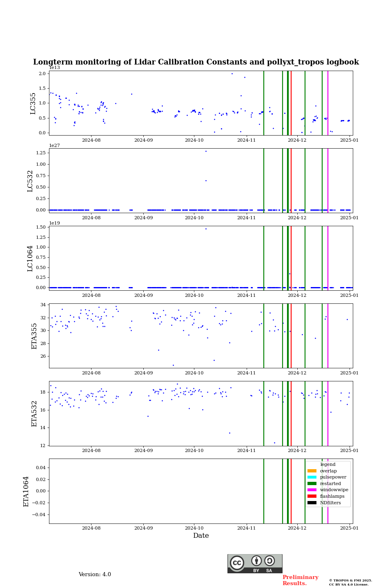Click the red 'Preliminary Results.' text
The width and height of the screenshot is (392, 588).
[301, 580]
